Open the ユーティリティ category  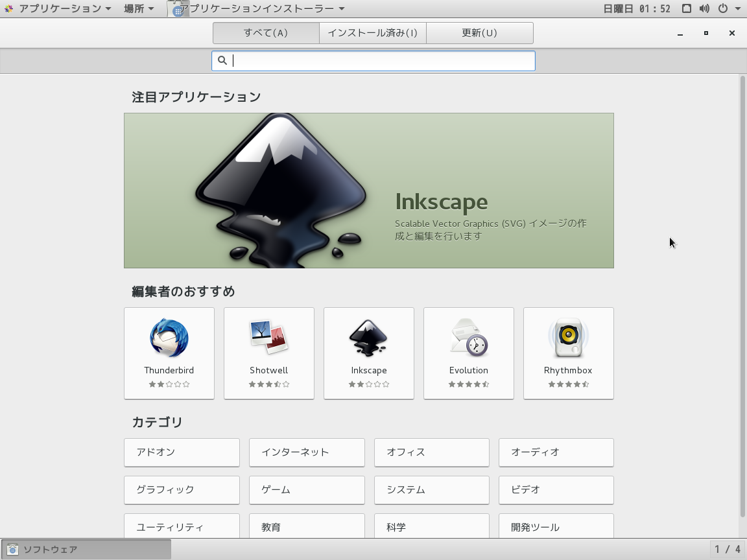[x=182, y=526]
